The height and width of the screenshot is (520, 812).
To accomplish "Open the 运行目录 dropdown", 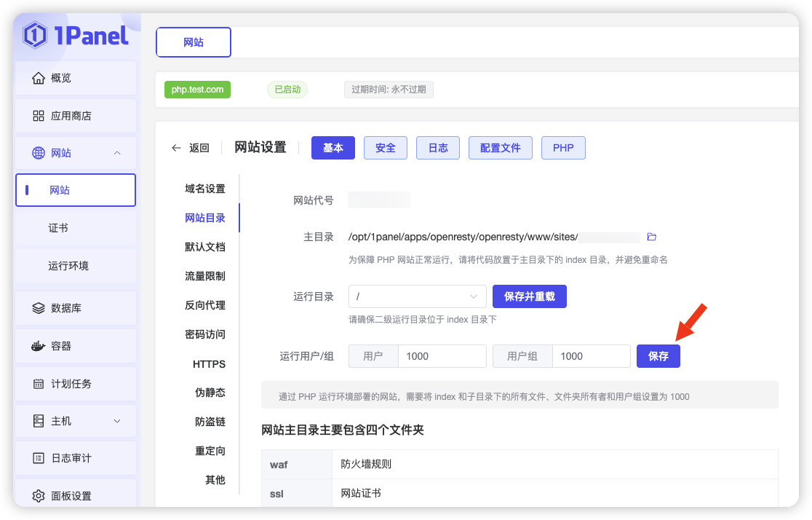I will (418, 296).
